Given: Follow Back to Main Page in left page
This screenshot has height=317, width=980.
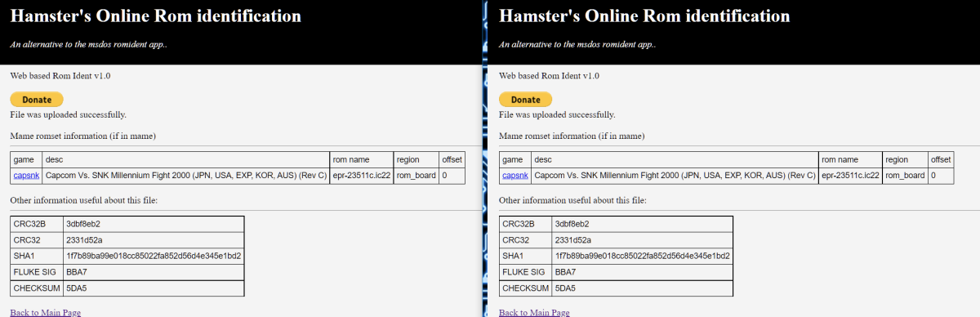Looking at the screenshot, I should 45,312.
